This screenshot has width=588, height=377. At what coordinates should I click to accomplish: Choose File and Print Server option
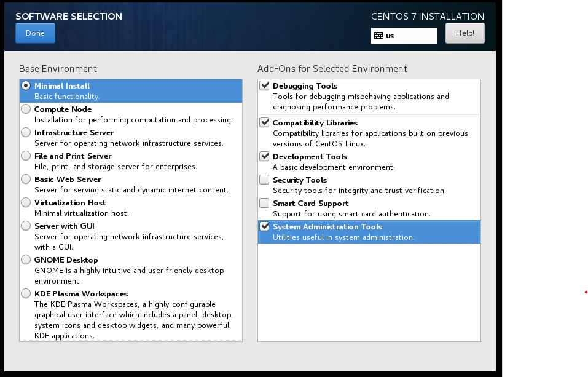[26, 156]
